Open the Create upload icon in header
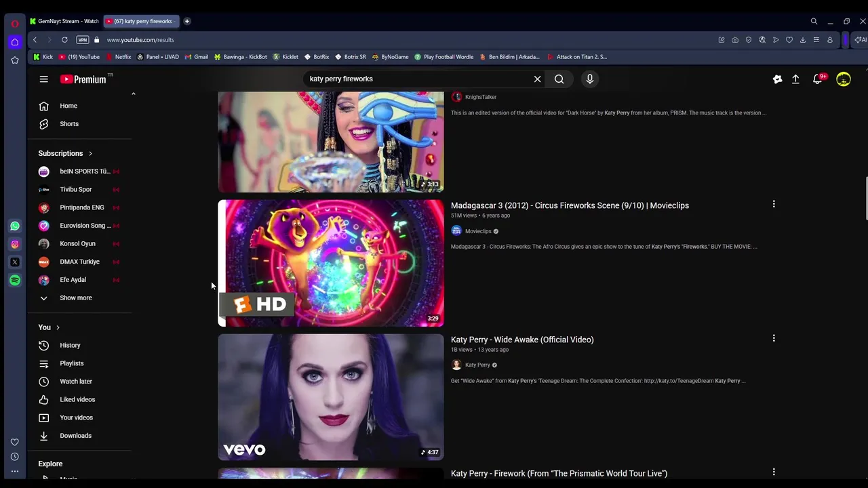 [795, 79]
